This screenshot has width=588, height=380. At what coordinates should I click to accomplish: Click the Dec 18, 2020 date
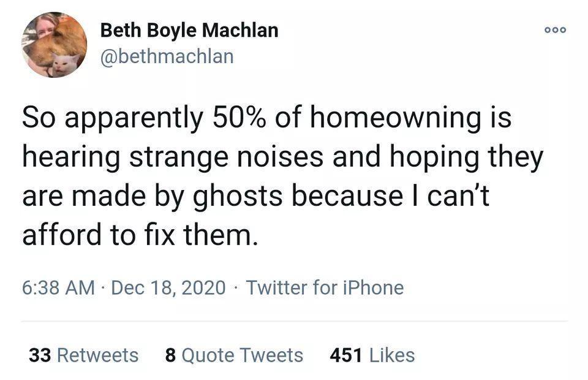click(168, 287)
